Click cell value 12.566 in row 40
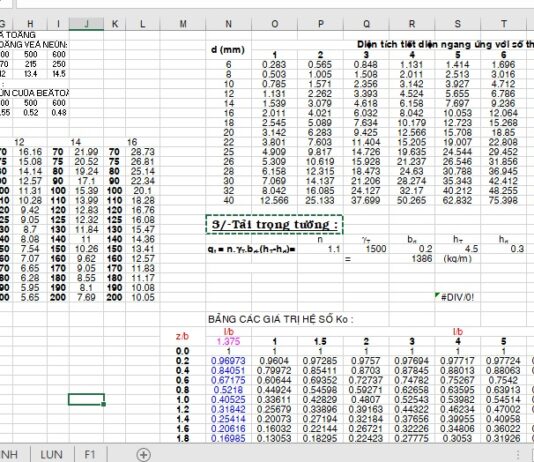Image resolution: width=534 pixels, height=462 pixels. pyautogui.click(x=274, y=201)
